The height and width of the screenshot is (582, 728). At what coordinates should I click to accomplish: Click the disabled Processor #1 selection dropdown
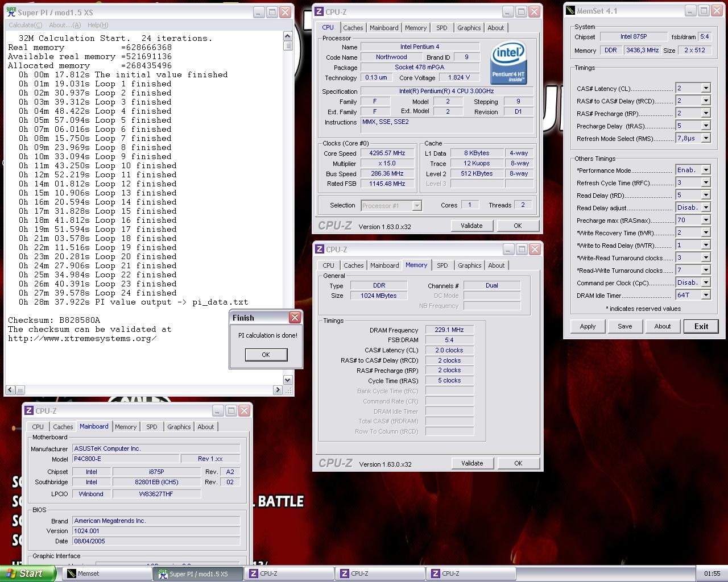[x=391, y=206]
